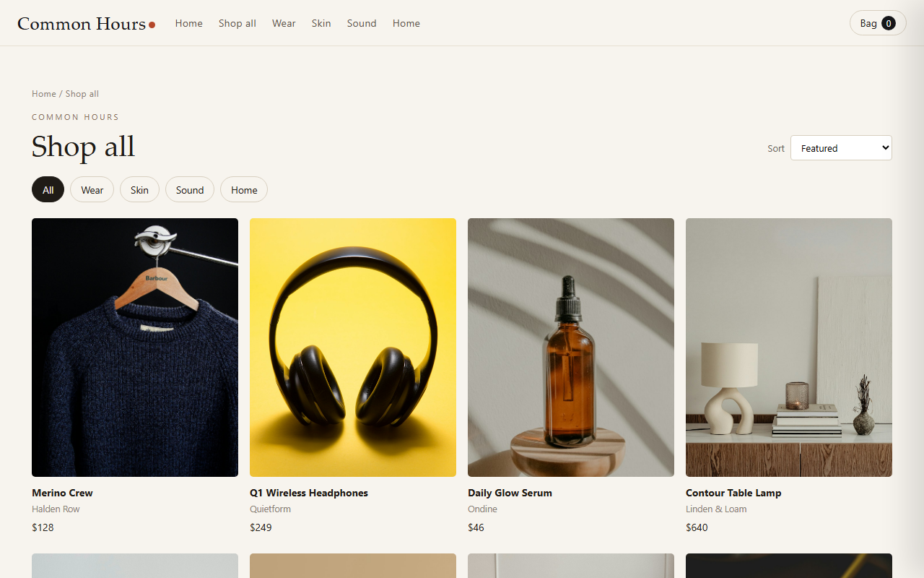Click the Daily Glow Serum title

(x=510, y=493)
